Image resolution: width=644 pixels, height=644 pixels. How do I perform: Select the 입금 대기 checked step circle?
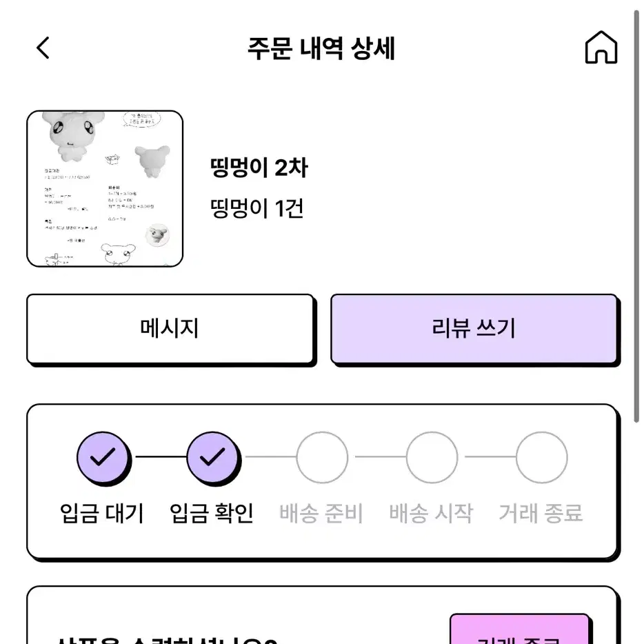tap(103, 457)
